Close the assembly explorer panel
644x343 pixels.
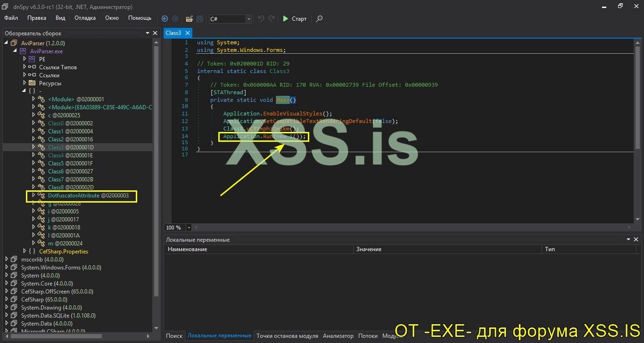[x=155, y=33]
